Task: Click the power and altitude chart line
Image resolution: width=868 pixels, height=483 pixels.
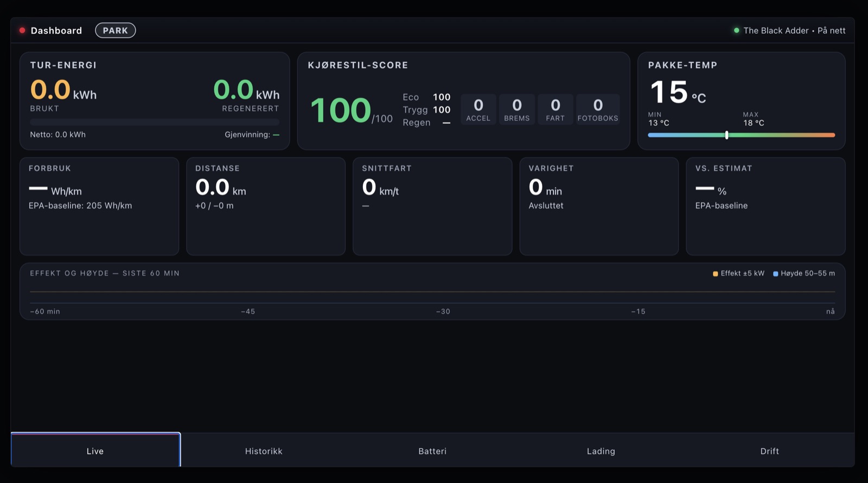Action: coord(432,292)
